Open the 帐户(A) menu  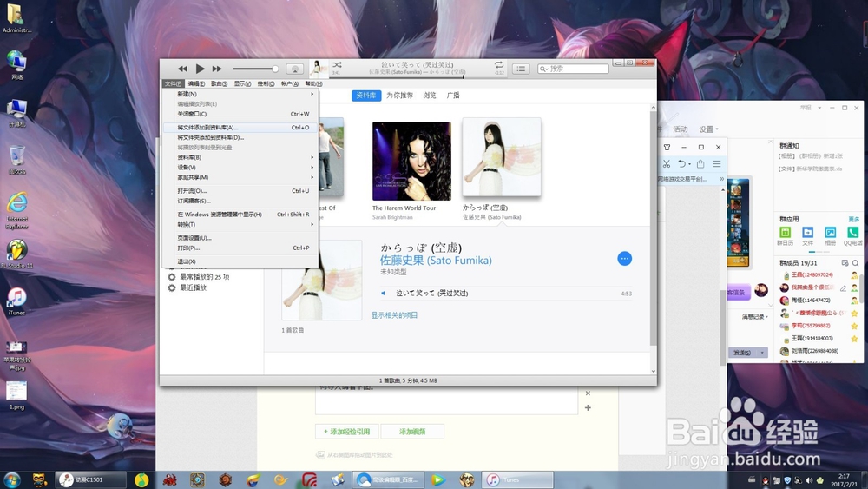pyautogui.click(x=290, y=83)
